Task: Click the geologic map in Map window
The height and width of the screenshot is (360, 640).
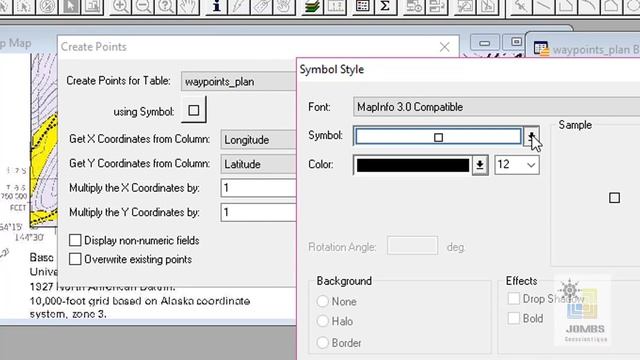Action: point(43,141)
